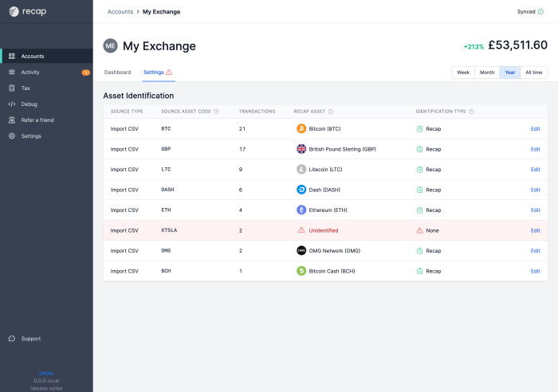558x392 pixels.
Task: Click the Debug code brackets icon
Action: 12,104
